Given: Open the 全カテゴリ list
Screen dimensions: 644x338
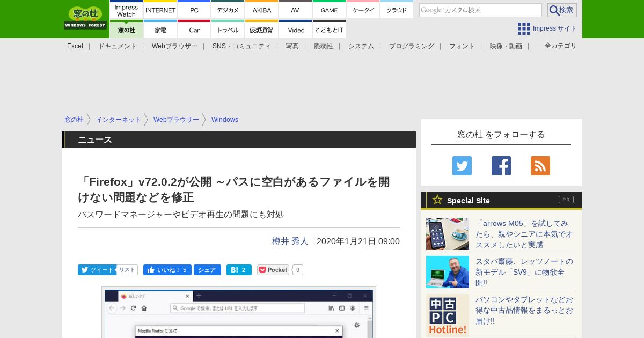Looking at the screenshot, I should 561,46.
